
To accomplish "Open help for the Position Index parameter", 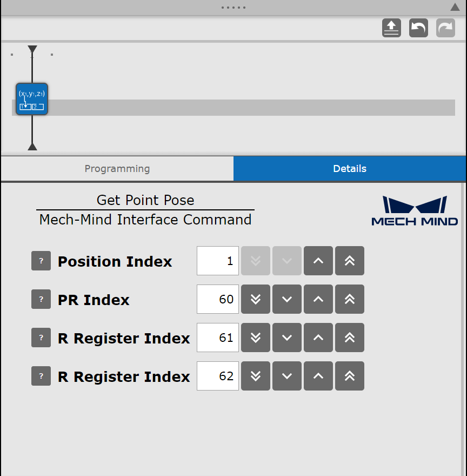I will tap(41, 261).
